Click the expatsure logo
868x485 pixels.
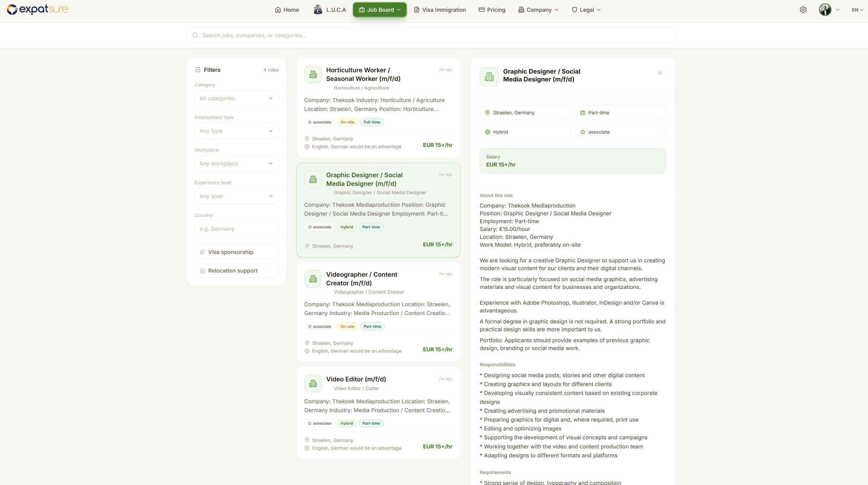37,9
